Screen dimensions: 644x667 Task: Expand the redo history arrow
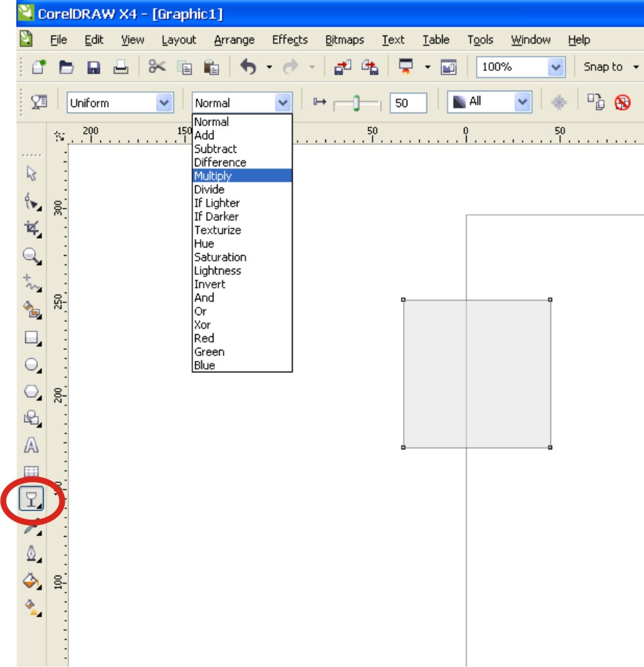click(x=312, y=67)
